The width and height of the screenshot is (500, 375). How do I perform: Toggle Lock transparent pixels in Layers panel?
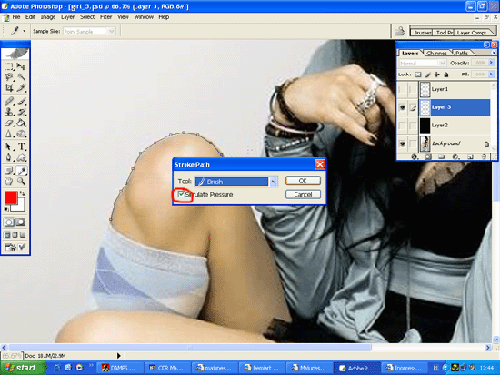[x=418, y=74]
